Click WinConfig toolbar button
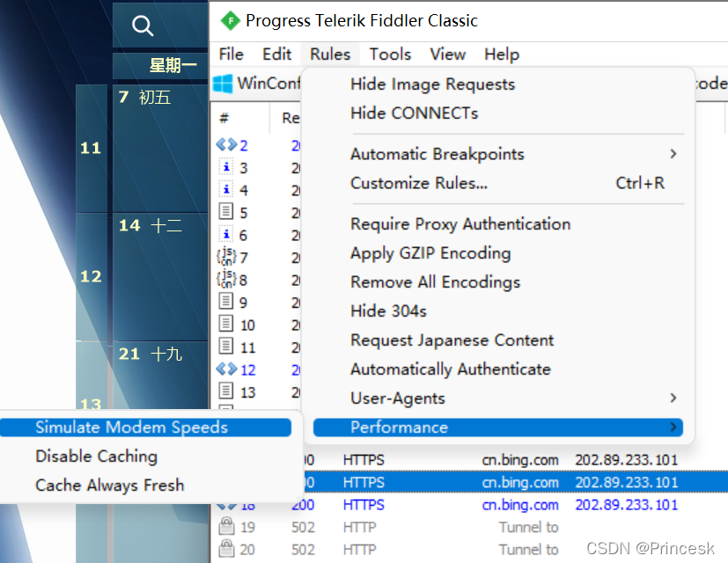The width and height of the screenshot is (728, 563). tap(257, 84)
